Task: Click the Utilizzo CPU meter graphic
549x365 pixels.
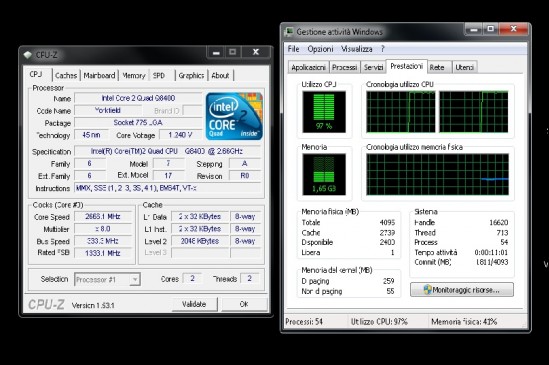Action: pos(324,112)
